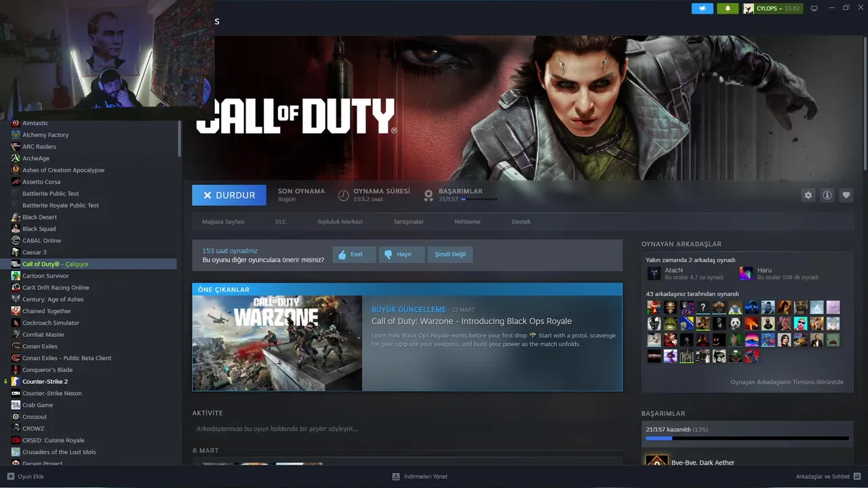
Task: Open Arkadaşlar ve Sohbet friends chat
Action: (x=828, y=476)
